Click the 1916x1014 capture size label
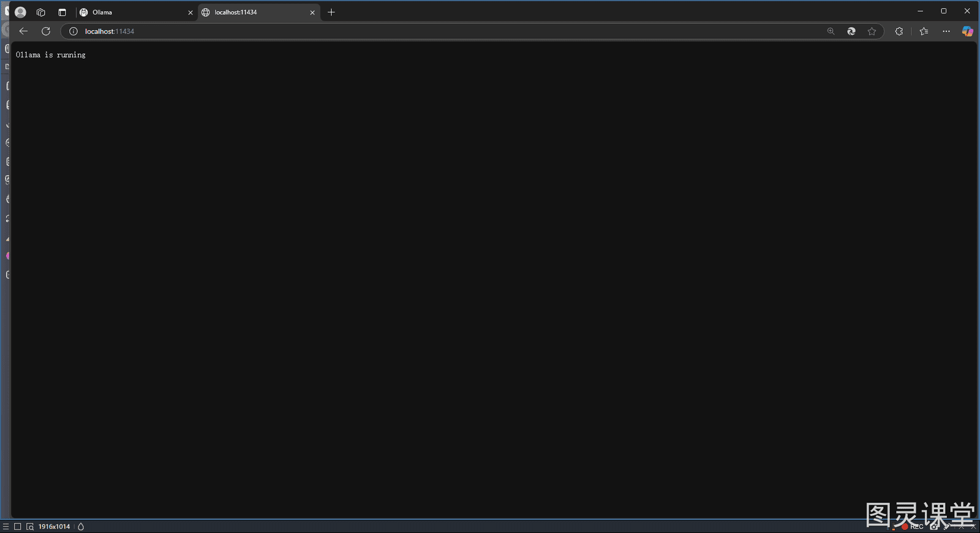 tap(55, 527)
